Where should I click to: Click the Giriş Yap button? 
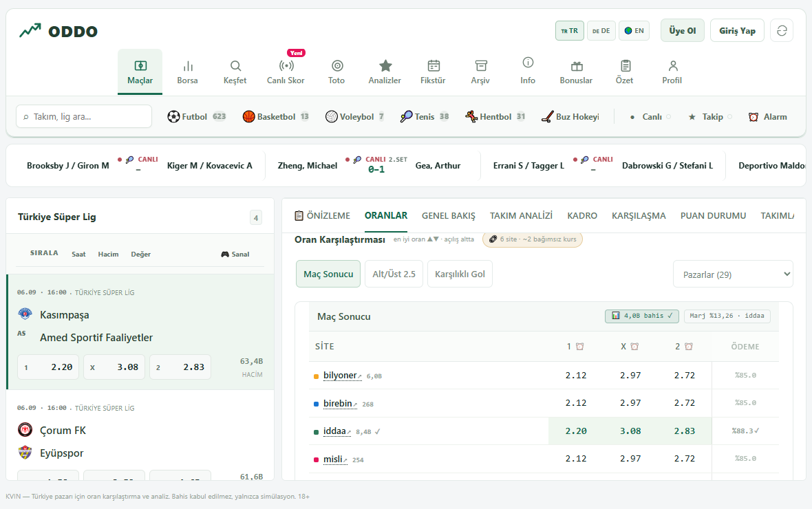click(738, 30)
